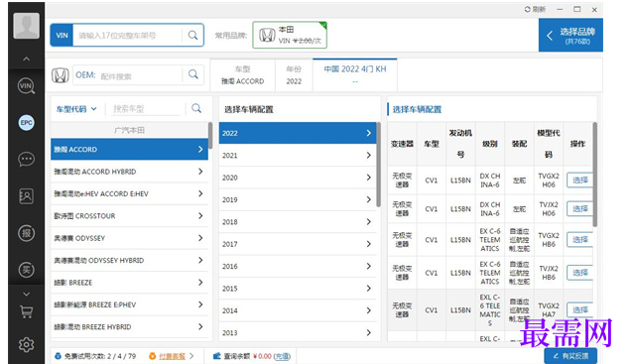Expand year 2019 row arrow
The width and height of the screenshot is (631, 364).
369,199
